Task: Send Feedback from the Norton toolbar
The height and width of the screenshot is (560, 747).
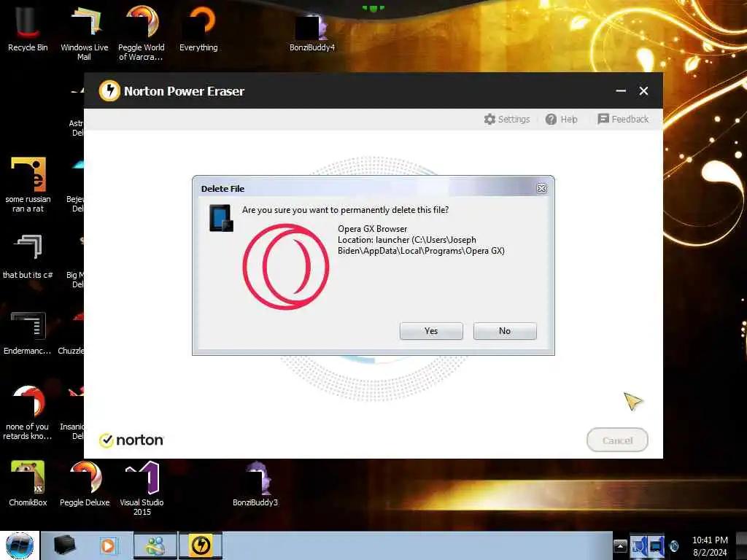Action: [x=623, y=119]
